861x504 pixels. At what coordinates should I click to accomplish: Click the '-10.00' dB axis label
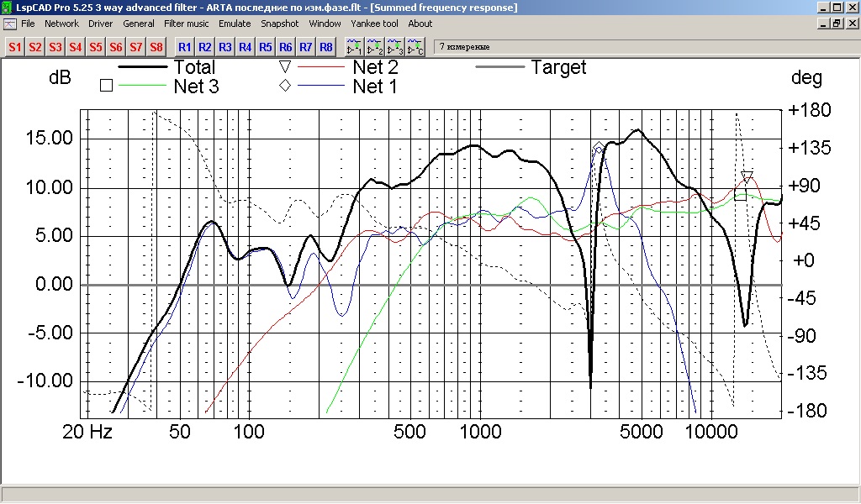coord(45,381)
